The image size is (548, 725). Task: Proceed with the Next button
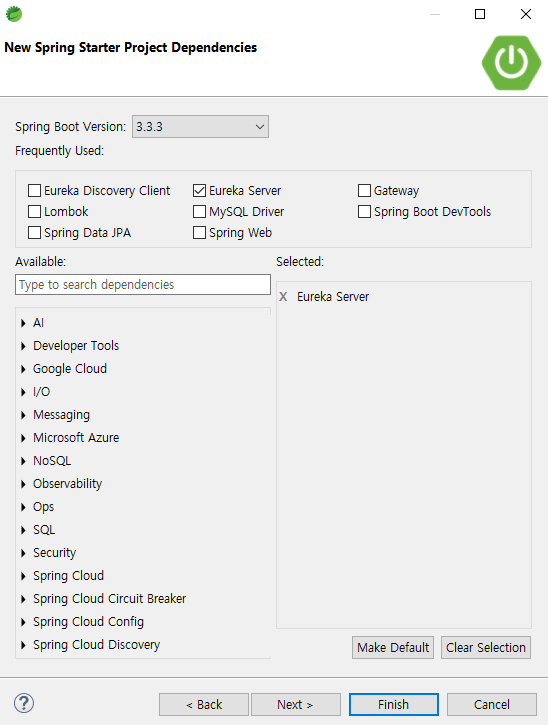coord(296,704)
